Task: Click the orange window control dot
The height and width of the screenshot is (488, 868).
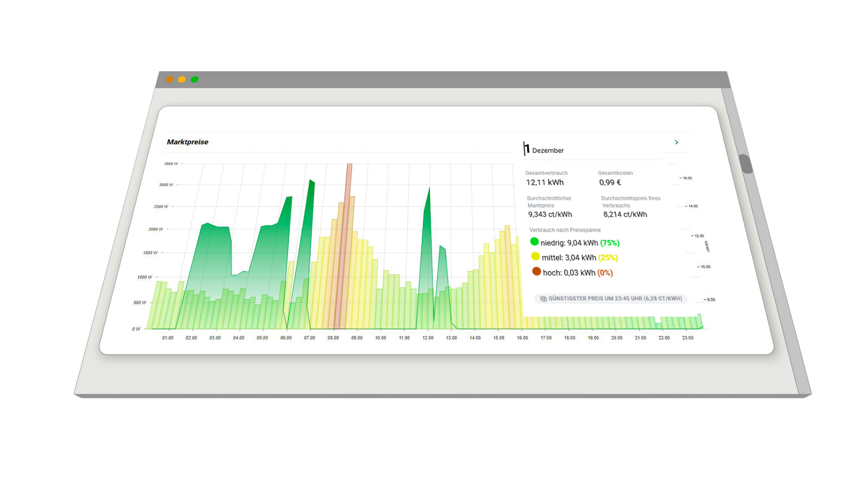Action: 170,80
